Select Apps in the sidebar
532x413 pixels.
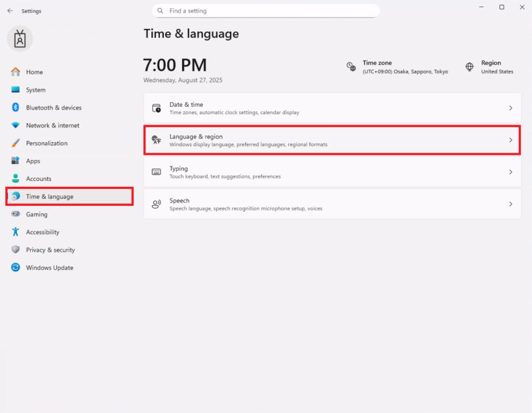[69, 161]
